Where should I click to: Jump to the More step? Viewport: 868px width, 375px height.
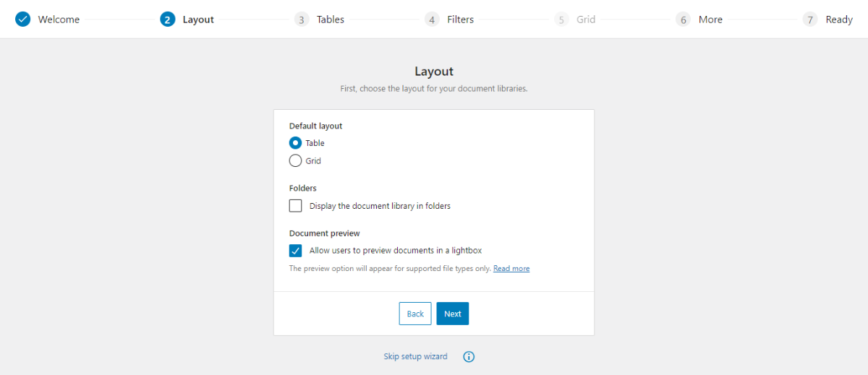699,20
